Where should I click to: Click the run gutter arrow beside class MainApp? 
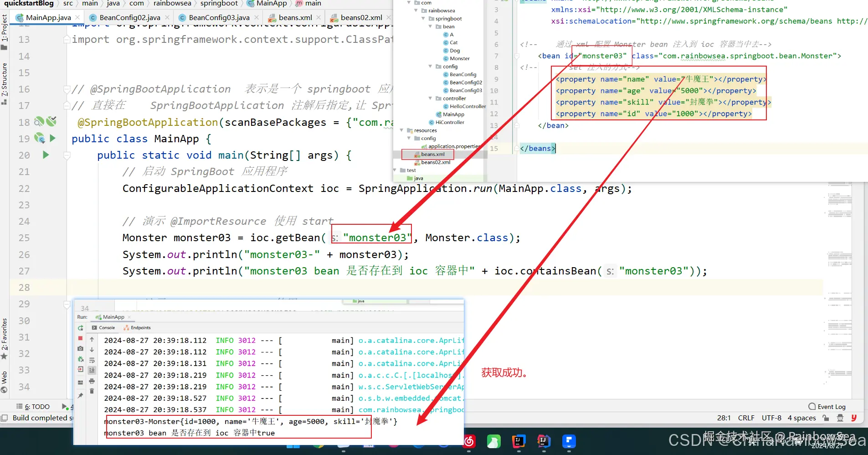(52, 138)
